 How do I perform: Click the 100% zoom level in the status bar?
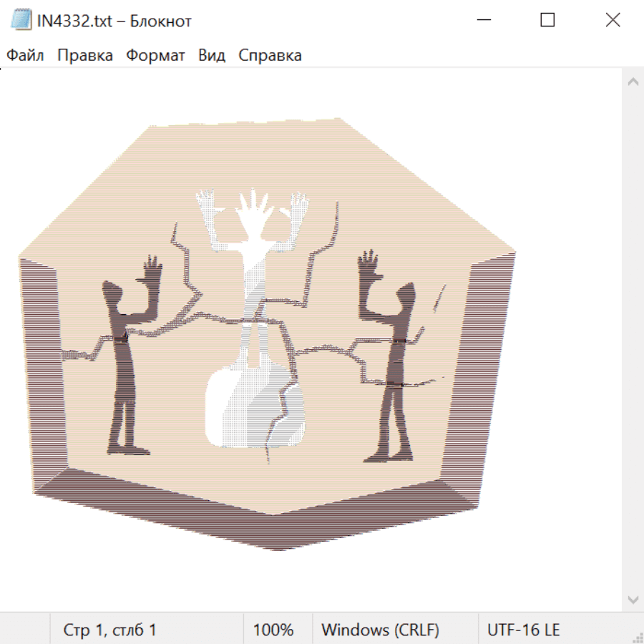pos(273,630)
